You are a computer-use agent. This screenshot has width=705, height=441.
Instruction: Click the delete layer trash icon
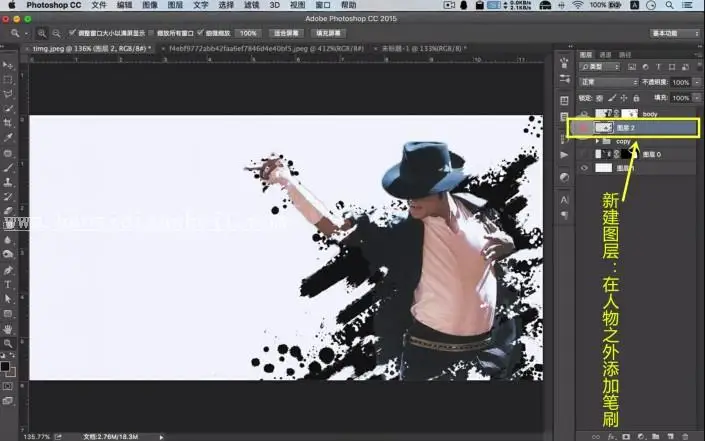[685, 437]
